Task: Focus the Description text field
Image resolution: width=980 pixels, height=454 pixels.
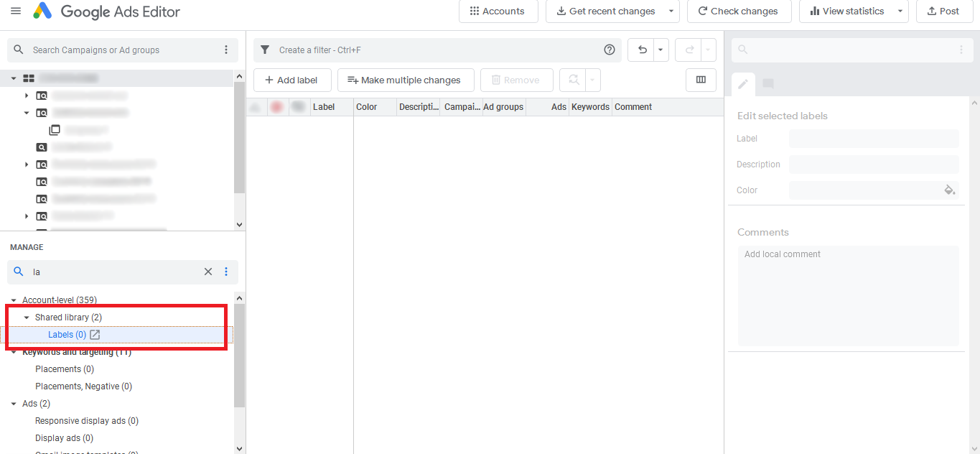Action: pyautogui.click(x=874, y=165)
